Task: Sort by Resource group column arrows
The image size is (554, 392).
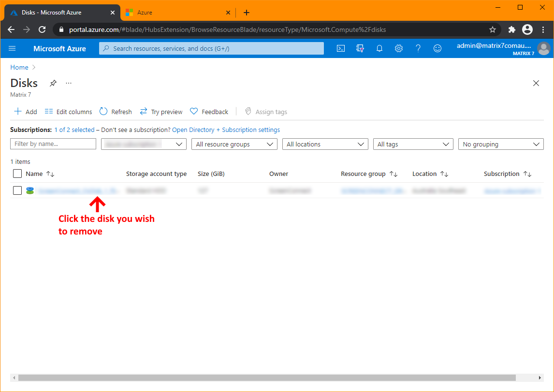Action: (x=394, y=174)
